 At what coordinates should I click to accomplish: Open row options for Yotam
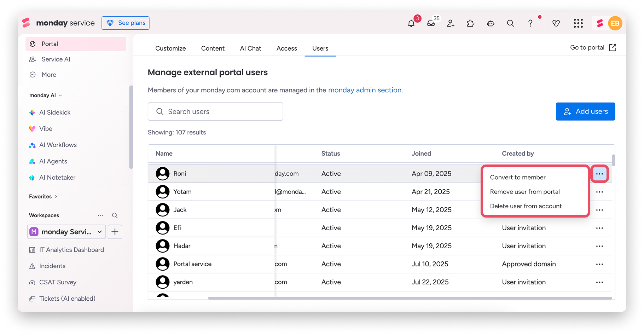pyautogui.click(x=599, y=192)
